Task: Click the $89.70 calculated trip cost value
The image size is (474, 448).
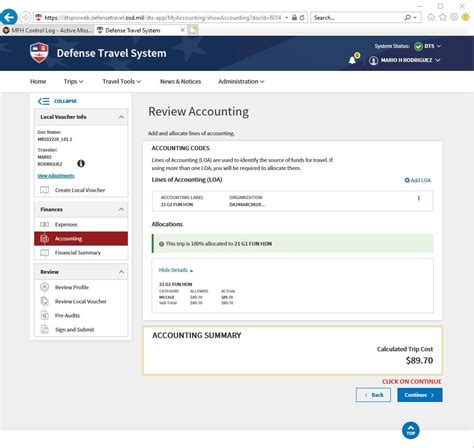Action: 419,360
